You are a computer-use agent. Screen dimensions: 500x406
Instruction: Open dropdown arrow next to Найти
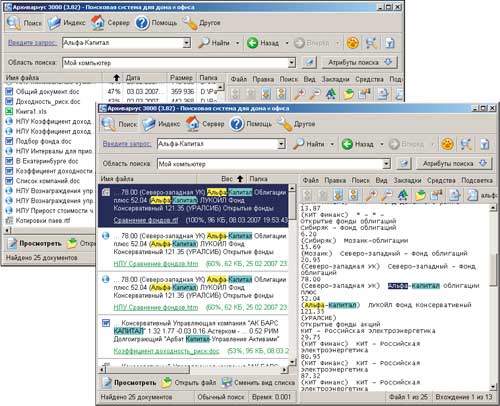pyautogui.click(x=332, y=144)
